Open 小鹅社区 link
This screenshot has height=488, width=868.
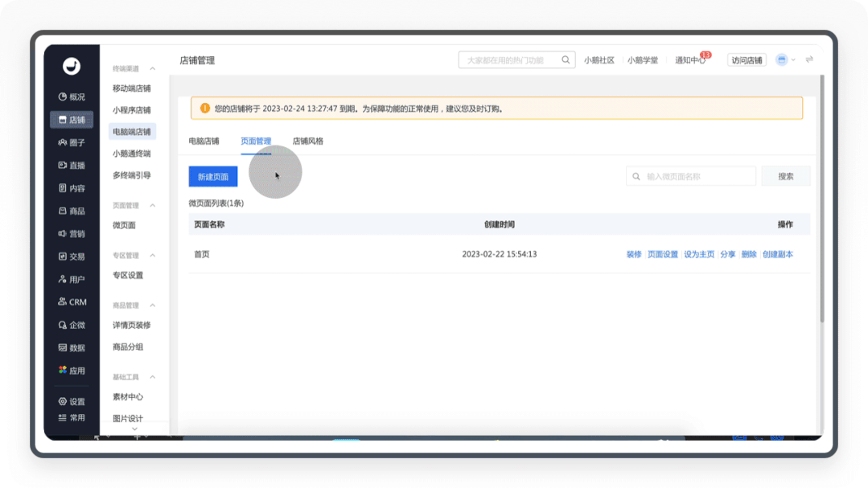[599, 59]
